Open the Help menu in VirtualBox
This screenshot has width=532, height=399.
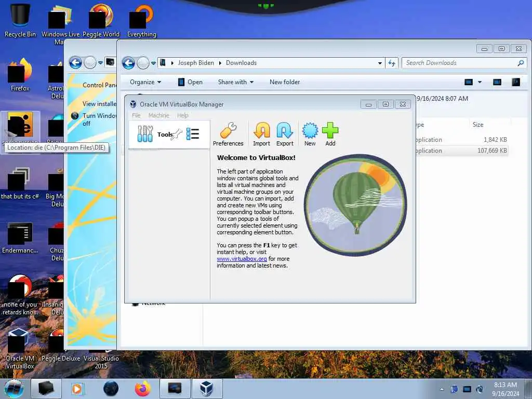click(182, 115)
